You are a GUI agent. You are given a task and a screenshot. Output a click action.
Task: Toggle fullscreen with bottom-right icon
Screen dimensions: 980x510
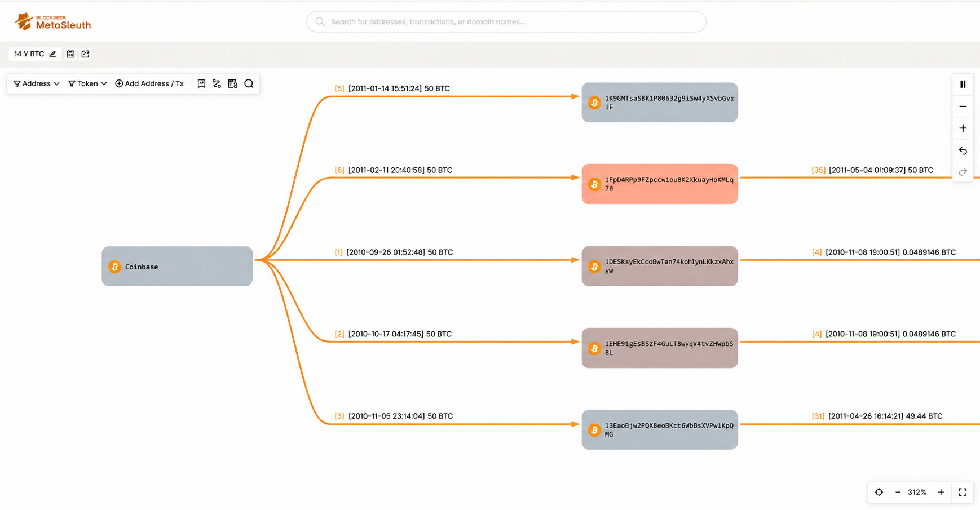[x=963, y=492]
